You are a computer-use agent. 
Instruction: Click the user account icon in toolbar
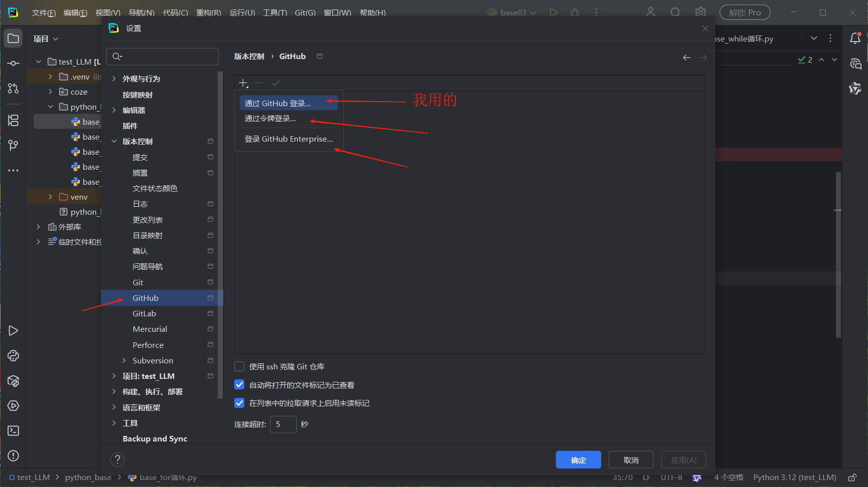tap(650, 13)
